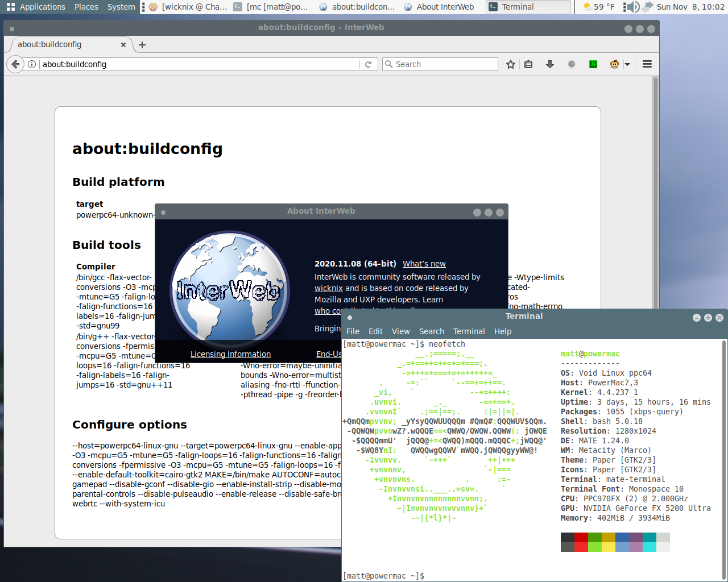Click the Greasemonkey monkey icon
Viewport: 728px width, 582px height.
pyautogui.click(x=614, y=64)
